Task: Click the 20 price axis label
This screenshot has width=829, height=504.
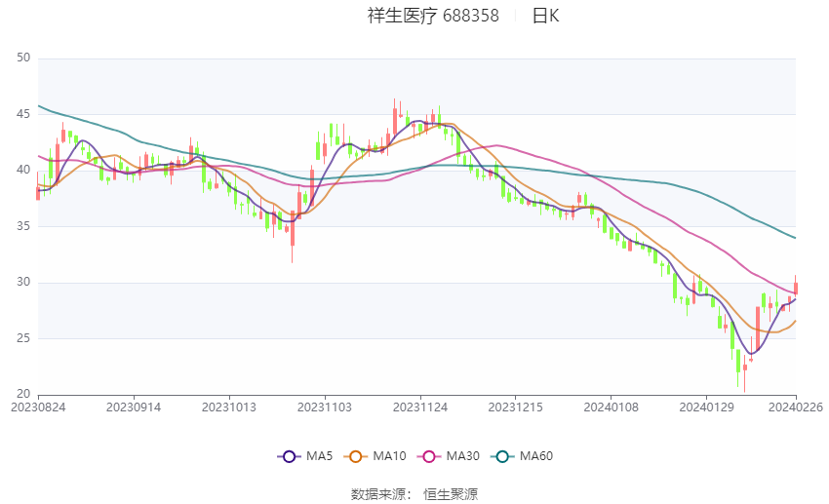Action: [x=23, y=394]
